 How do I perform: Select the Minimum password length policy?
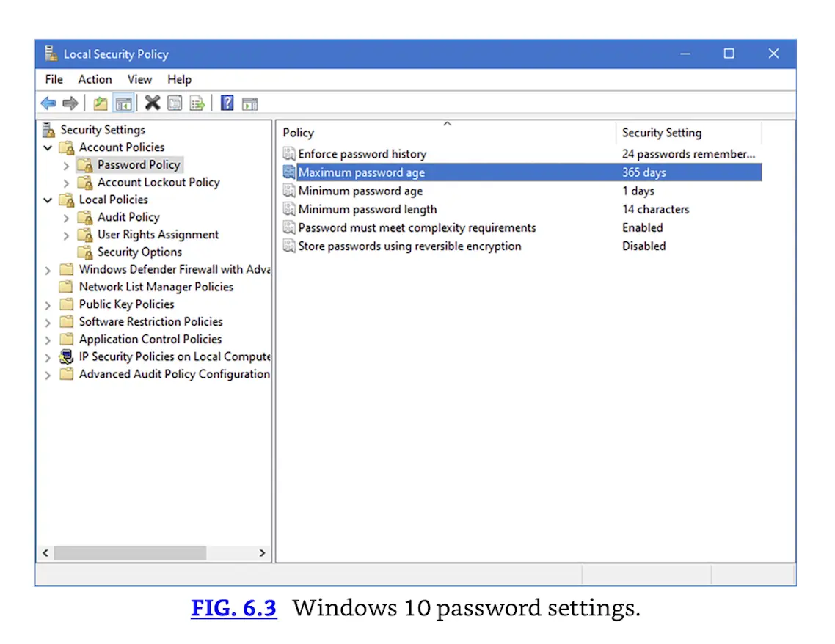[x=367, y=209]
